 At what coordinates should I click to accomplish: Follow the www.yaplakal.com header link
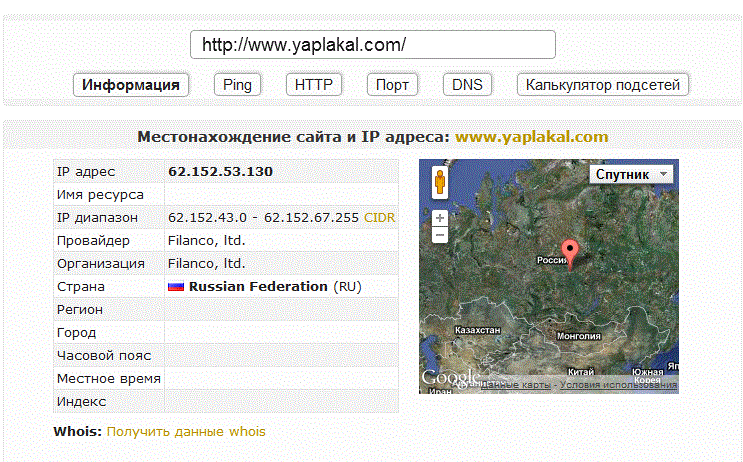pyautogui.click(x=532, y=136)
